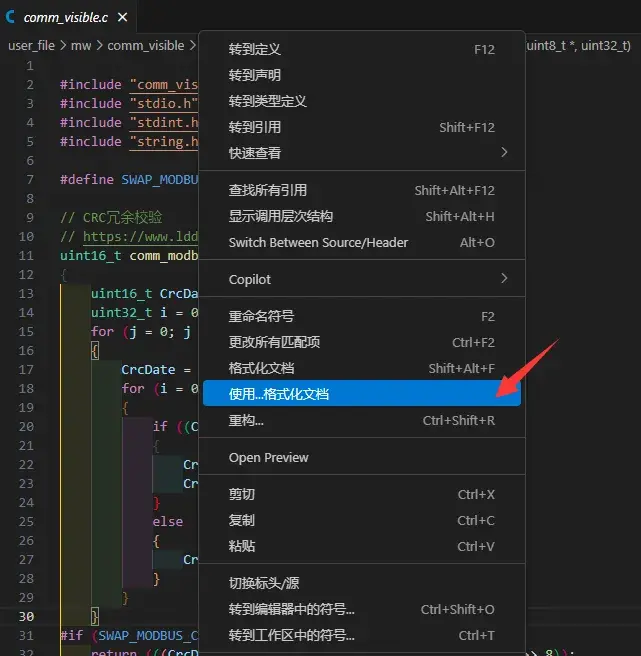Open the https://www.ldd link in comment

point(140,237)
